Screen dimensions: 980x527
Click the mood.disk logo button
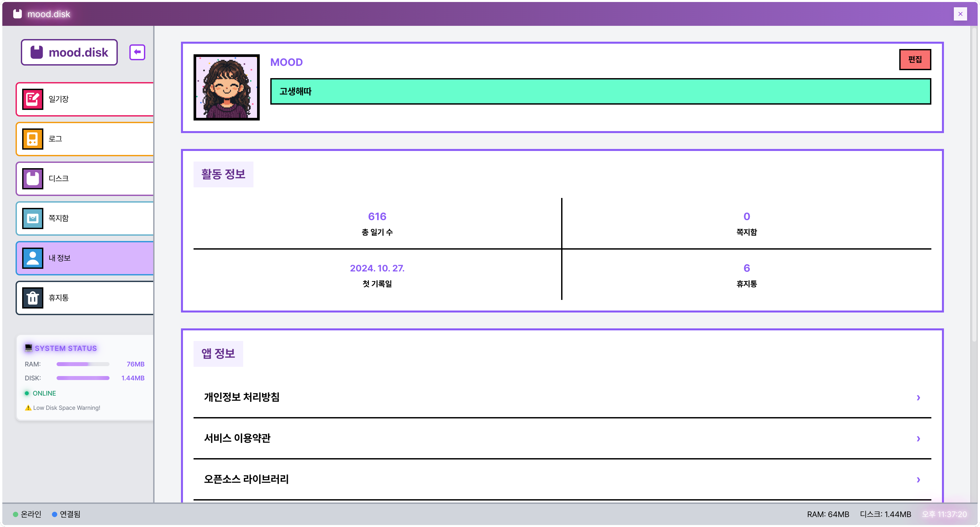point(69,52)
